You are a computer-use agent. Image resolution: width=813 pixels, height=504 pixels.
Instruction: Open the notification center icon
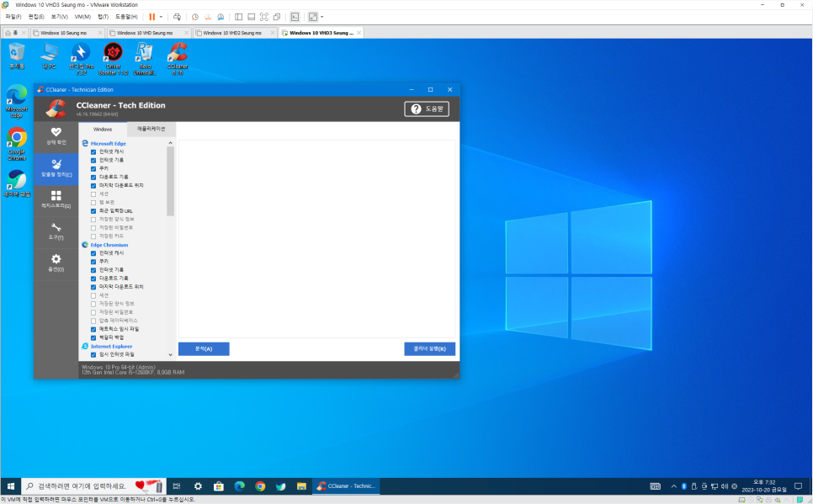[799, 485]
